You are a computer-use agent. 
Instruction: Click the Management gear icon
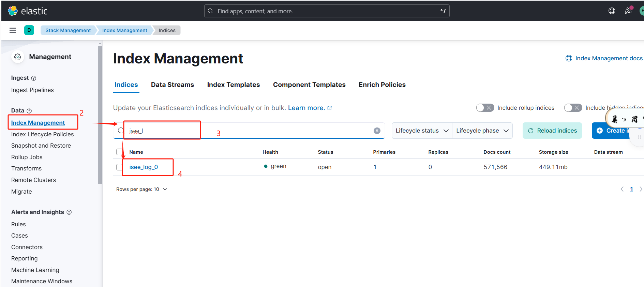(x=18, y=57)
